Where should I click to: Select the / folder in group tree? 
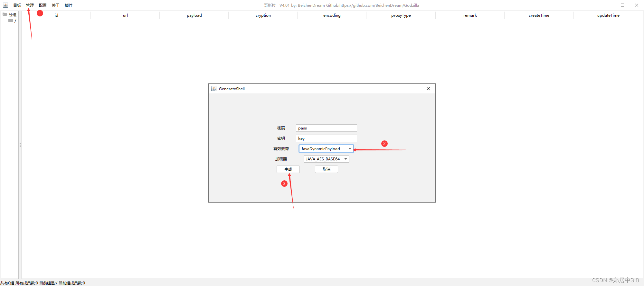tap(15, 21)
